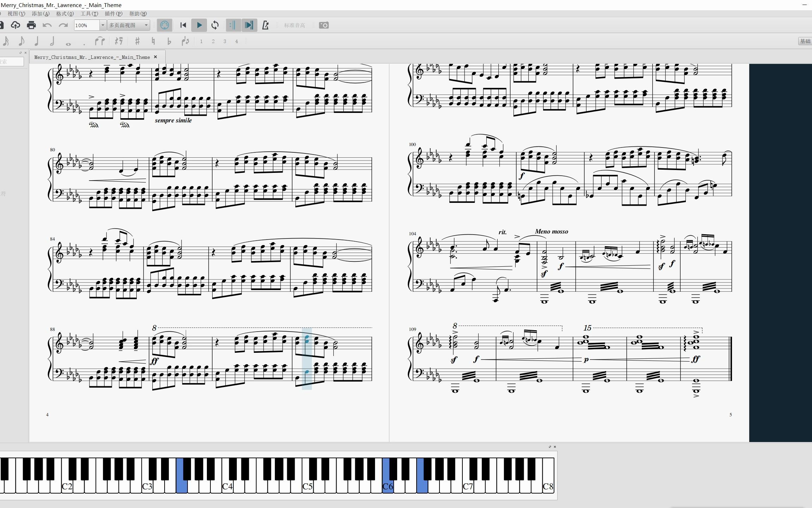The height and width of the screenshot is (508, 812).
Task: Open the 帮助(H) menu
Action: (138, 14)
